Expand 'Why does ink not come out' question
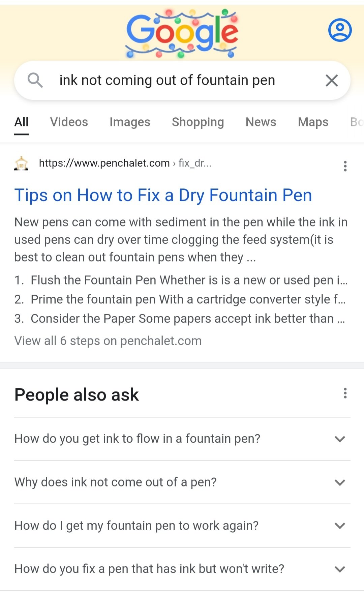This screenshot has width=364, height=592. coord(340,482)
